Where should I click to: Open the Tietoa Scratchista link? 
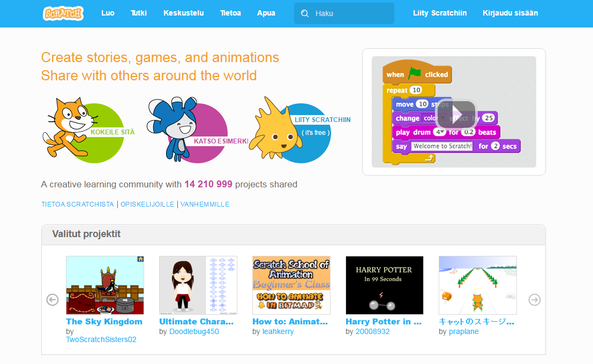(78, 204)
